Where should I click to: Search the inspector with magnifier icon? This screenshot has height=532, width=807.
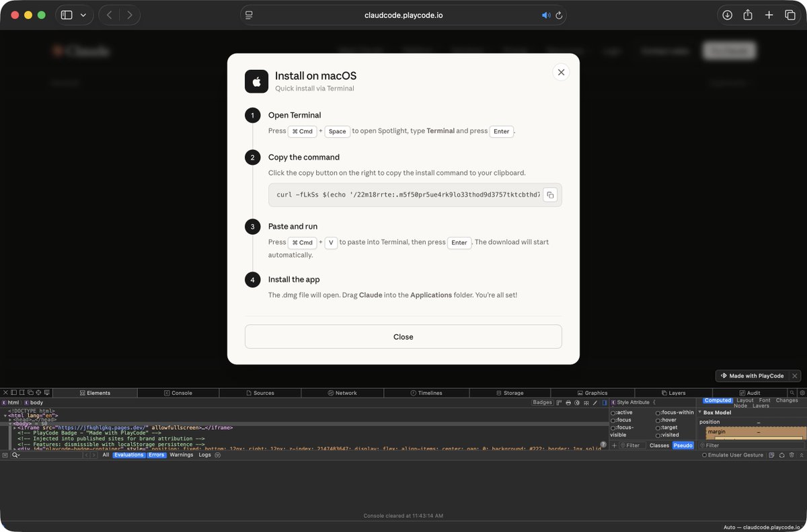pos(792,393)
